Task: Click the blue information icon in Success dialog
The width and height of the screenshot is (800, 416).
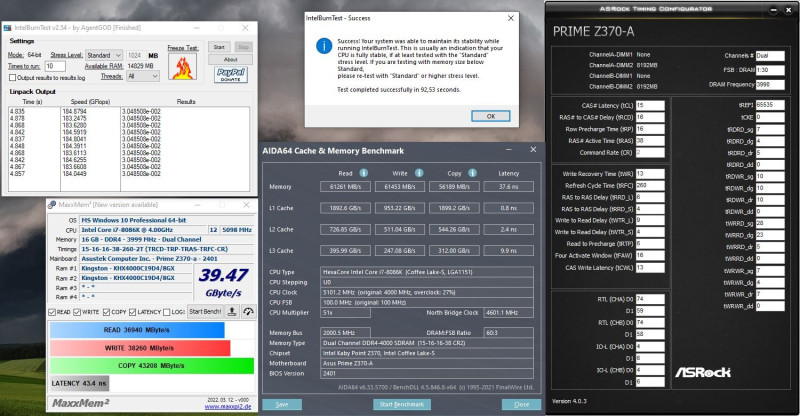Action: pyautogui.click(x=324, y=46)
